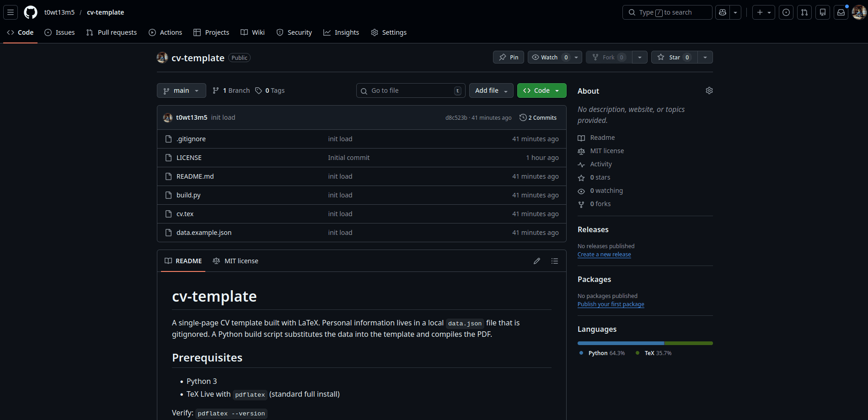Switch to the MIT license tab
The width and height of the screenshot is (868, 420).
click(x=236, y=261)
